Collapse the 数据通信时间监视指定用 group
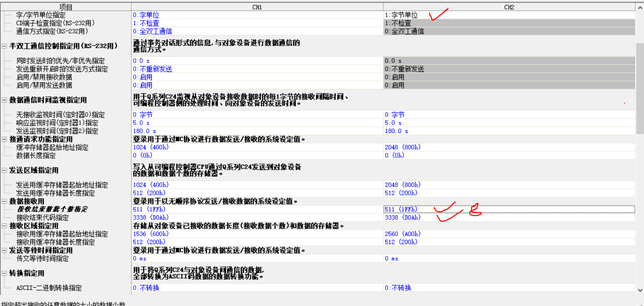This screenshot has width=644, height=306. [x=4, y=100]
